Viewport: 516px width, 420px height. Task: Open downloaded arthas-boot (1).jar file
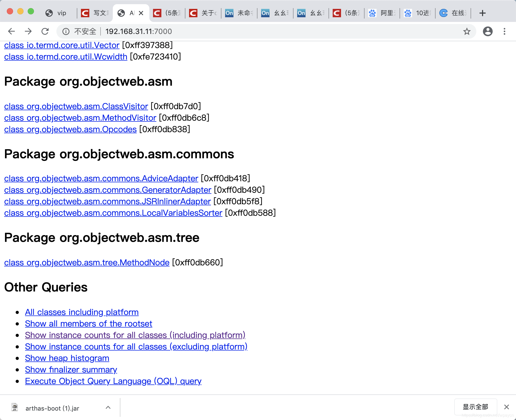52,408
